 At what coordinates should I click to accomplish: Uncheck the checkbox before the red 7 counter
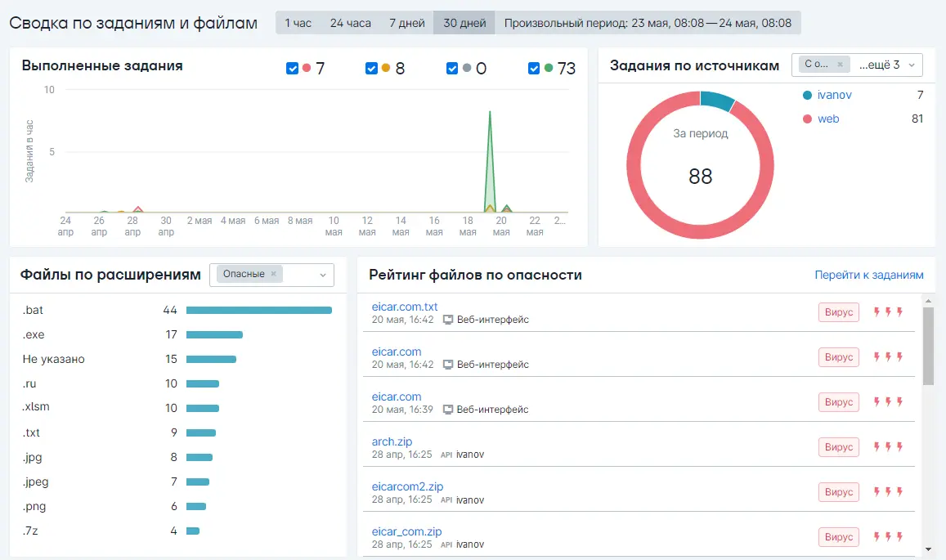[292, 69]
